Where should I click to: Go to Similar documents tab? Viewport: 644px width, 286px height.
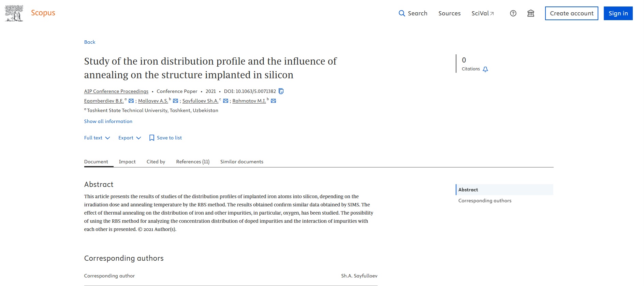click(x=241, y=162)
